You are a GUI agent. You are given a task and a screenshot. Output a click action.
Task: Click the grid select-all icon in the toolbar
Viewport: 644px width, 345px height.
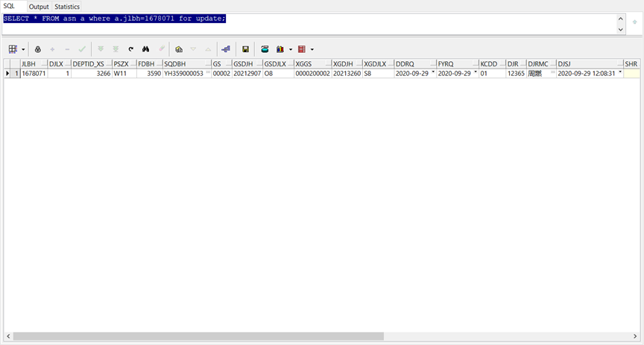[13, 49]
